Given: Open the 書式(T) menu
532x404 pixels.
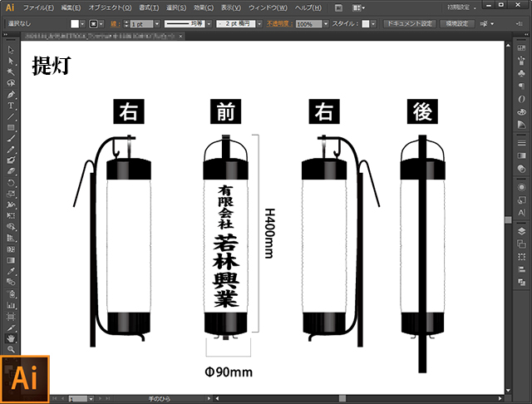Looking at the screenshot, I should click(149, 7).
